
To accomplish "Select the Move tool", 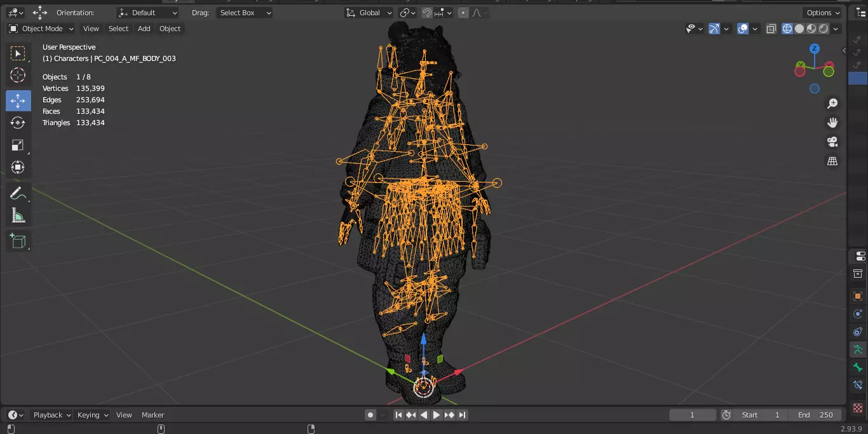I will [x=18, y=100].
